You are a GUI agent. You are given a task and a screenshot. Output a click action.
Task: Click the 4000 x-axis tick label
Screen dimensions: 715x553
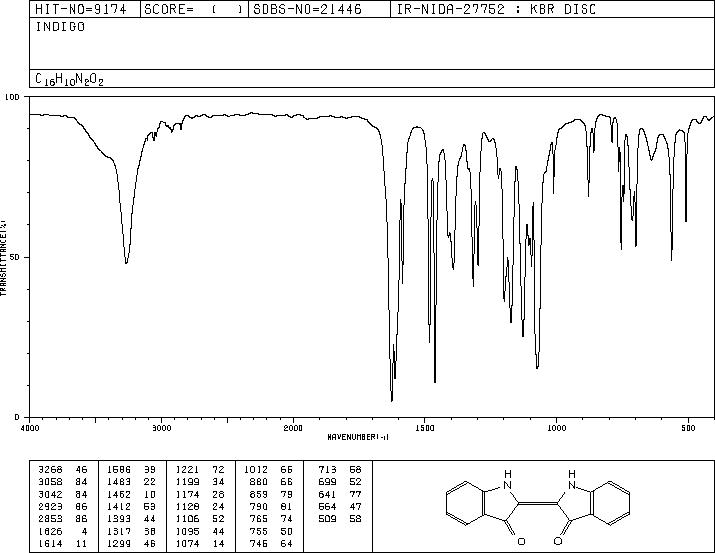point(30,428)
